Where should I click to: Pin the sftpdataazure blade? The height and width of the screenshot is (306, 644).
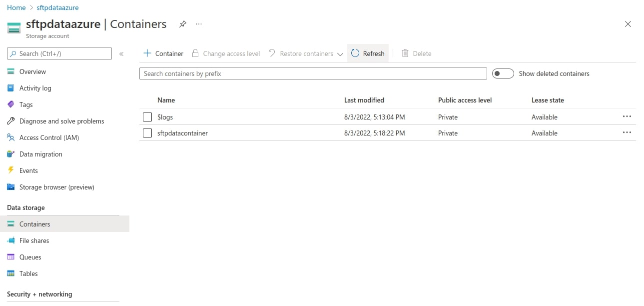183,24
